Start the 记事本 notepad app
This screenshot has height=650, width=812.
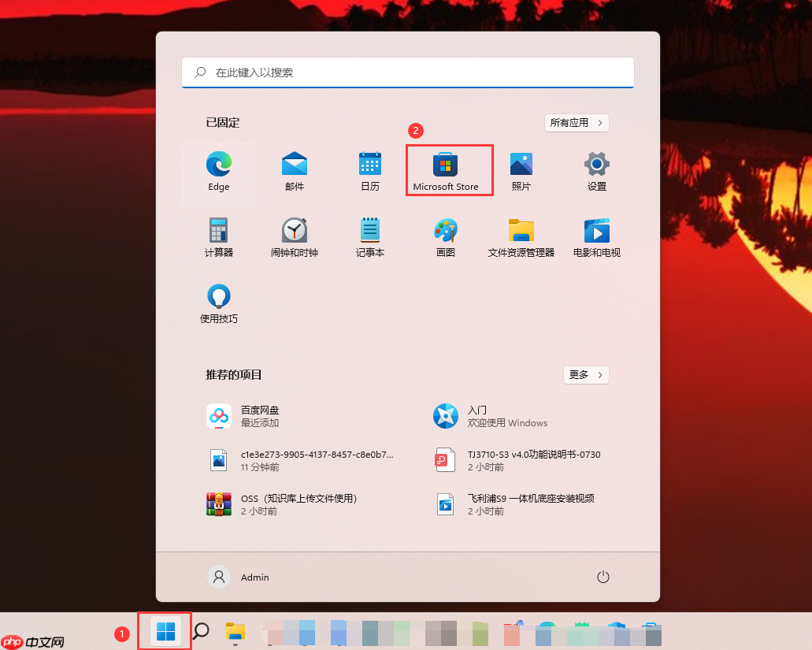click(369, 236)
